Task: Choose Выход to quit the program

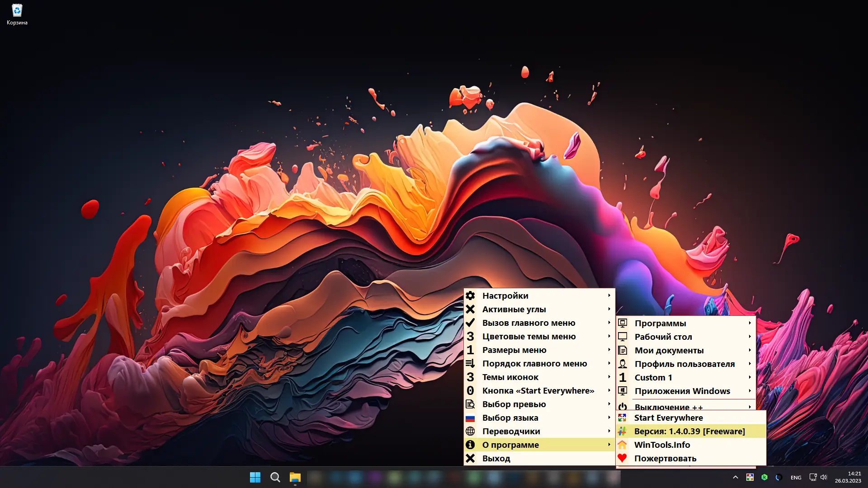Action: 496,459
